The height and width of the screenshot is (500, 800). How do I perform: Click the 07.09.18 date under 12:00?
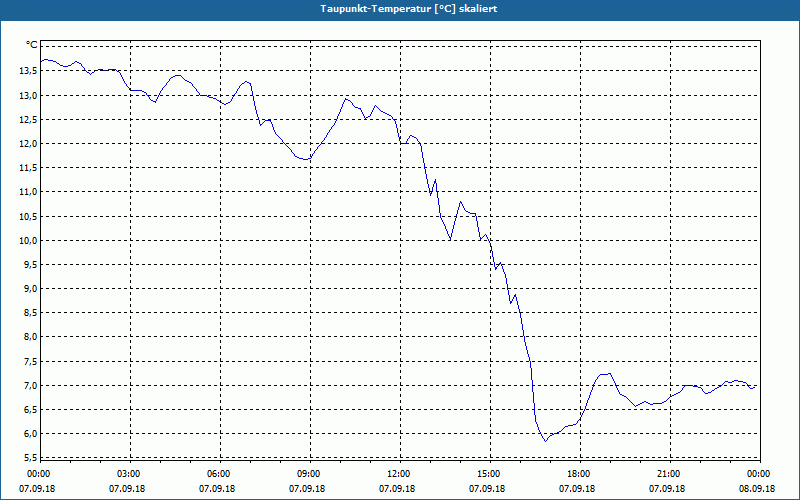(397, 488)
